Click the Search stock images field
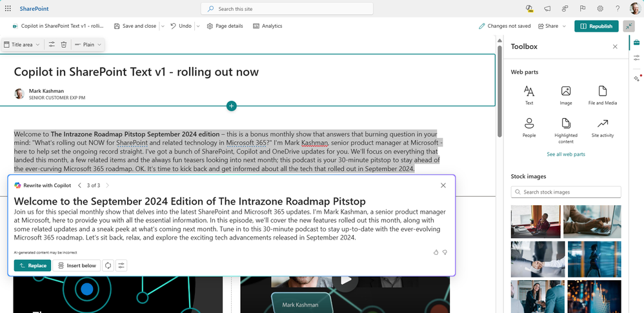This screenshot has height=313, width=644. click(565, 192)
